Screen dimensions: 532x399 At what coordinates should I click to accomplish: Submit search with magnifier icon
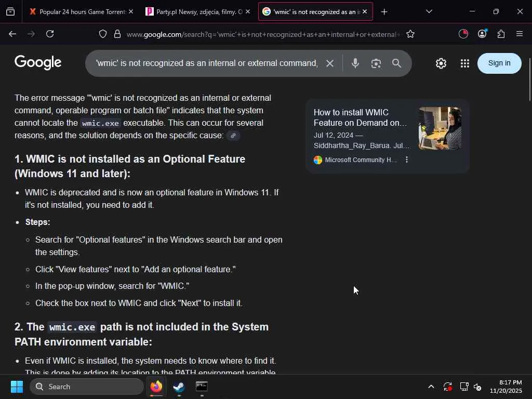pos(396,63)
